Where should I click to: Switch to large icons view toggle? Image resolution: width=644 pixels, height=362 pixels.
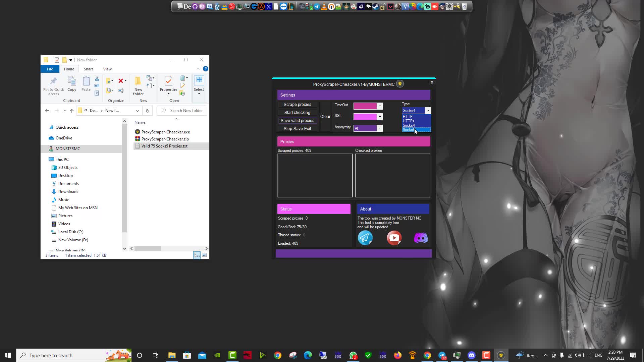pyautogui.click(x=204, y=255)
